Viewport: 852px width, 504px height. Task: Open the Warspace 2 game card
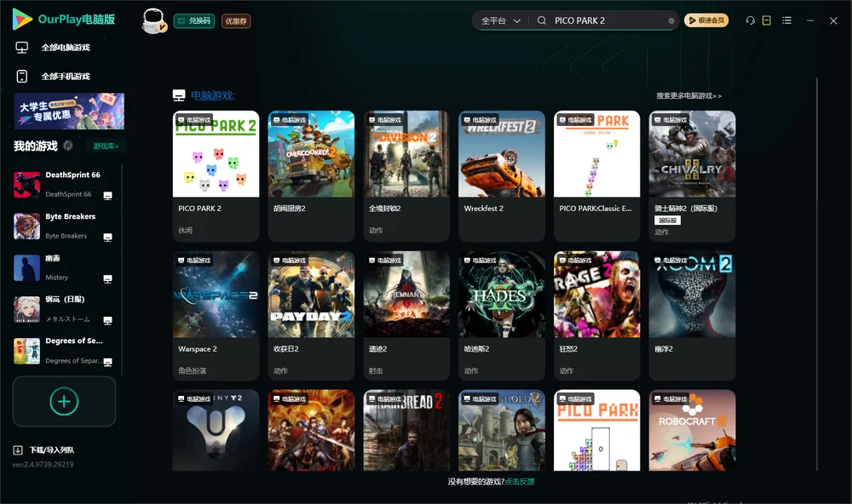point(216,316)
